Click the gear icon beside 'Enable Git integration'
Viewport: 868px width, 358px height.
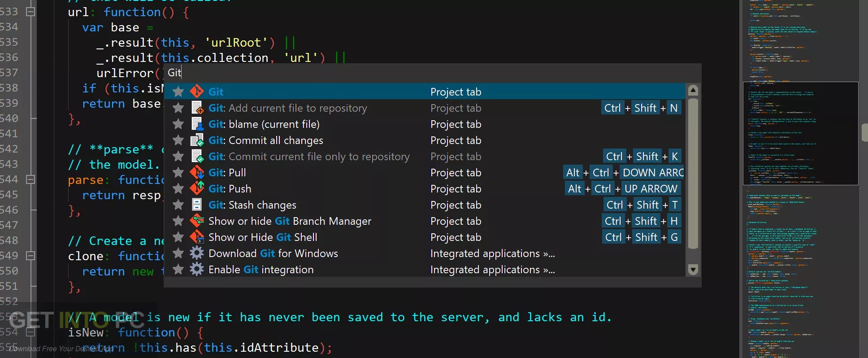197,269
